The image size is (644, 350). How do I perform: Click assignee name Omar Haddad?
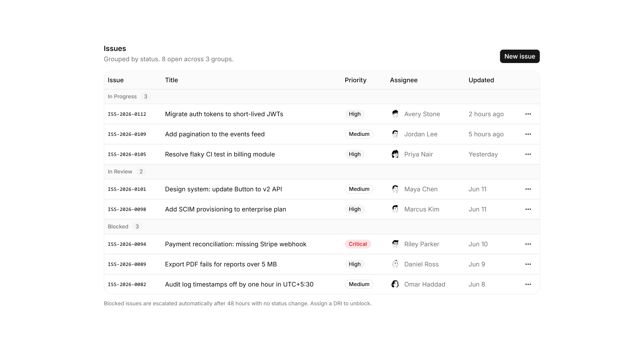click(x=424, y=284)
